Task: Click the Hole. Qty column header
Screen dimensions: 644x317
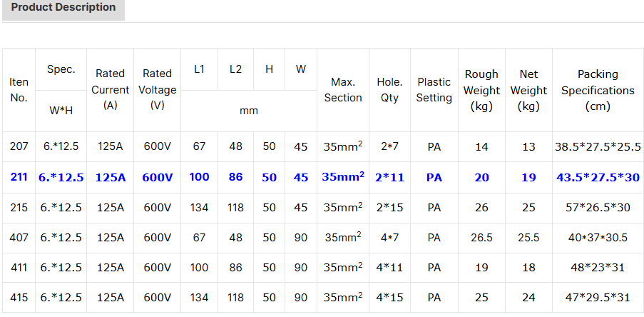Action: (x=389, y=90)
